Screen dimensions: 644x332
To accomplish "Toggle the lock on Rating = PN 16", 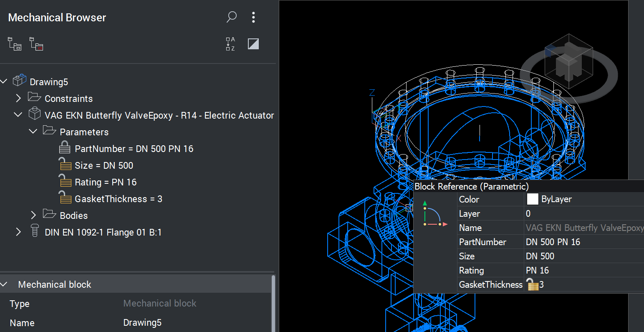I will [x=65, y=182].
